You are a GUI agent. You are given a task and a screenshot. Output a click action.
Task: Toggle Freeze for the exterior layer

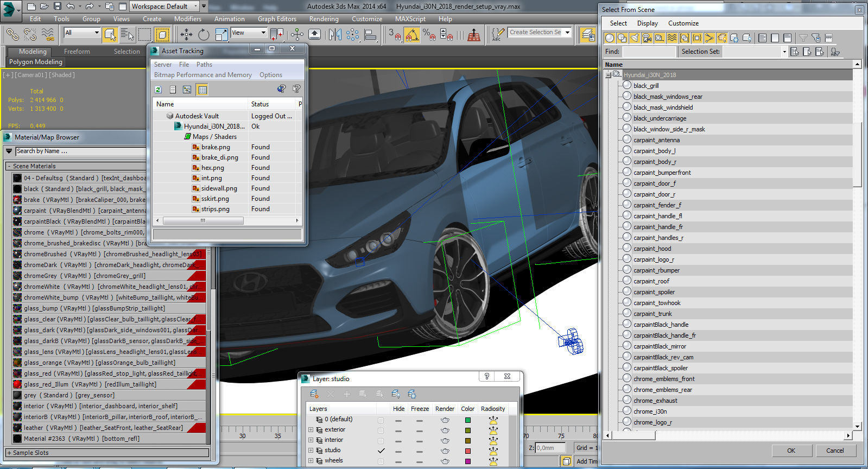pos(420,430)
